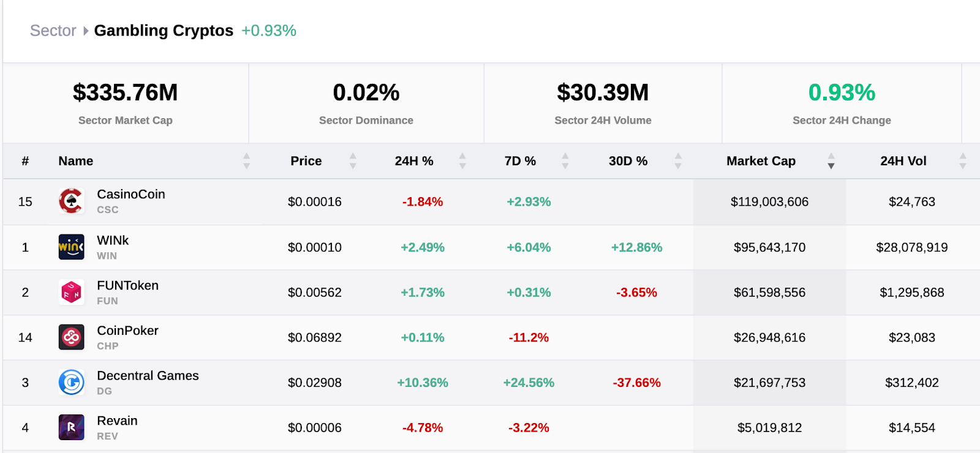This screenshot has width=980, height=453.
Task: Select Decentral Games volume $312,402
Action: [x=912, y=383]
